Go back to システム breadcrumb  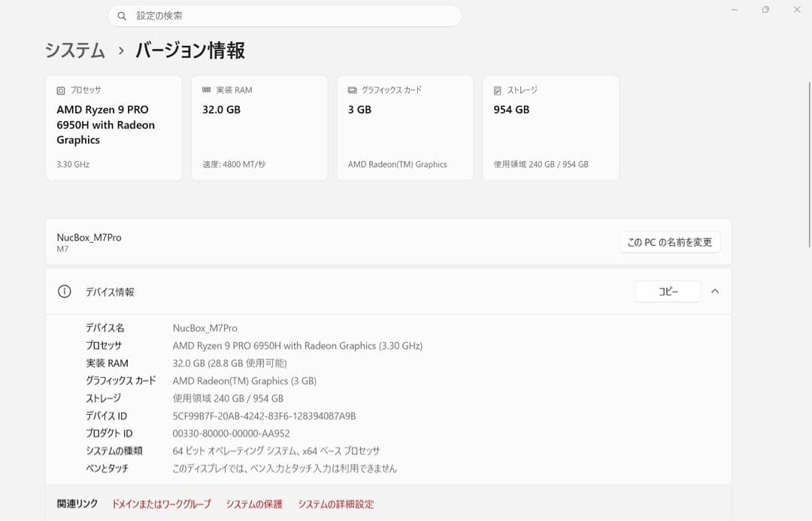pyautogui.click(x=75, y=51)
